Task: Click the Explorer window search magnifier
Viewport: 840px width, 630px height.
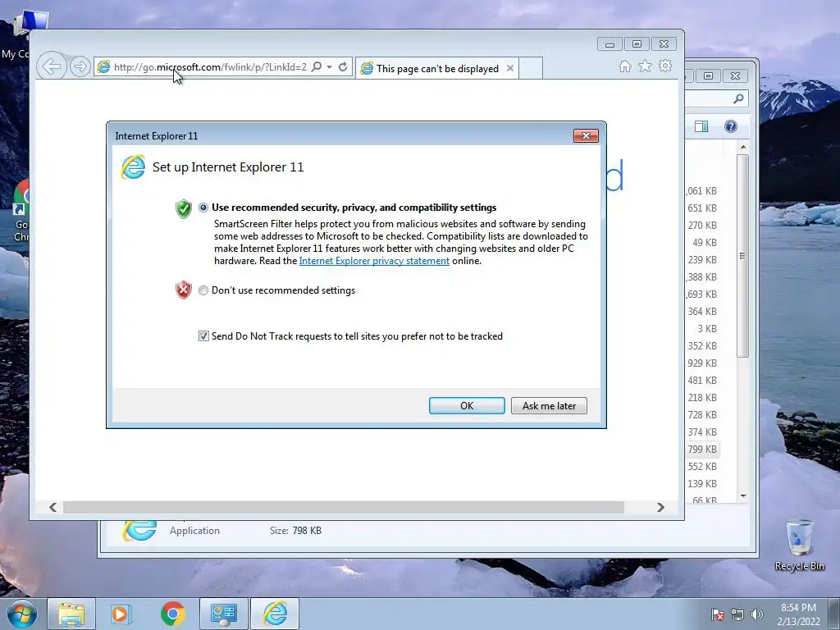Action: (739, 98)
